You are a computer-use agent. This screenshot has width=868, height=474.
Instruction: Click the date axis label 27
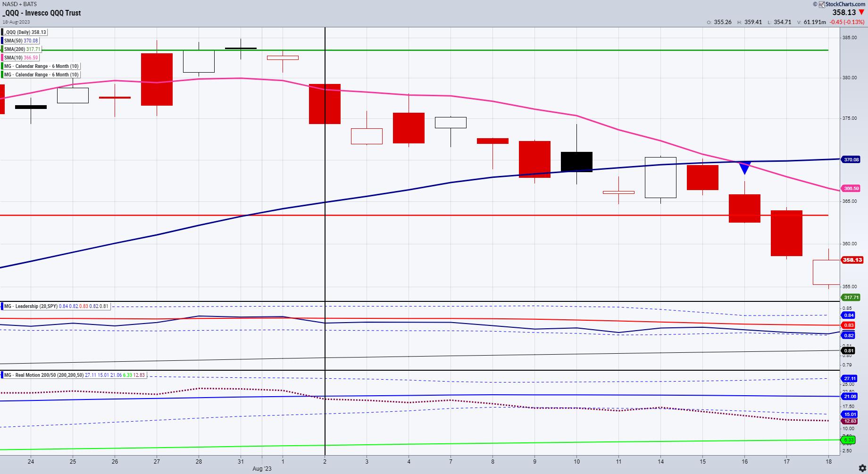(x=157, y=461)
